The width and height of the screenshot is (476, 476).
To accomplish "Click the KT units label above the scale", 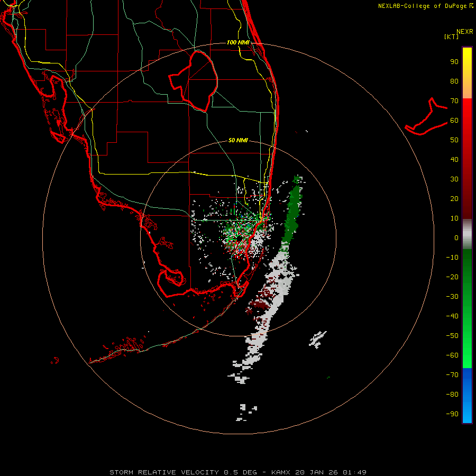I will point(452,36).
